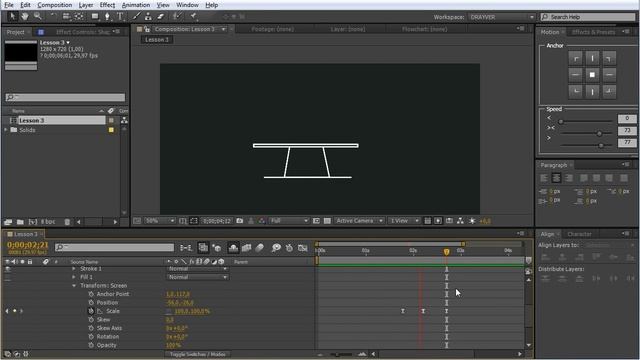Select the Roto Brush tool
The image size is (640, 360).
(x=177, y=16)
